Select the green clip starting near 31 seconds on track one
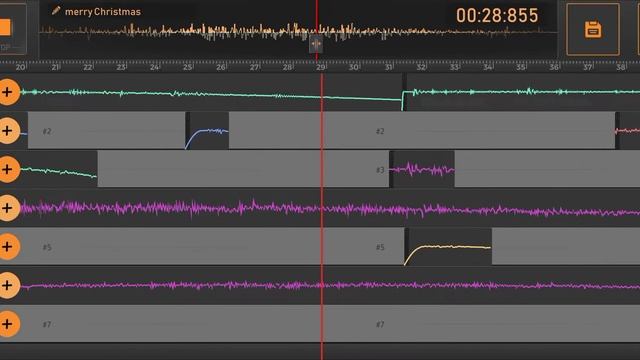Viewport: 640px width, 360px height. click(521, 92)
